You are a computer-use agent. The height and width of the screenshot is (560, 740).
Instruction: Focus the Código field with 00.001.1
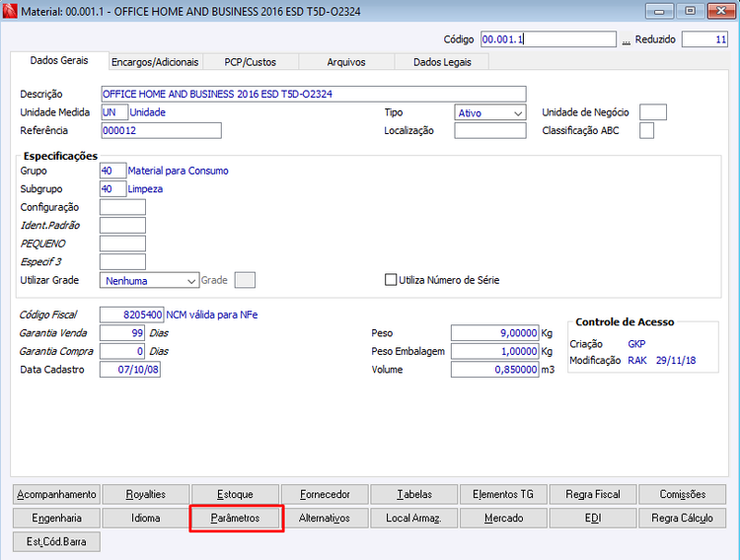coord(549,39)
